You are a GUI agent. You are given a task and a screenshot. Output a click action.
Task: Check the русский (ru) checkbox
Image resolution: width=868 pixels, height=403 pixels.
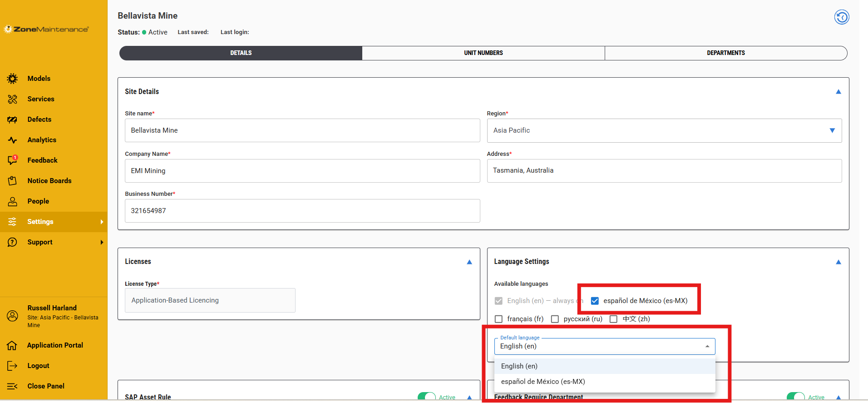pos(555,319)
